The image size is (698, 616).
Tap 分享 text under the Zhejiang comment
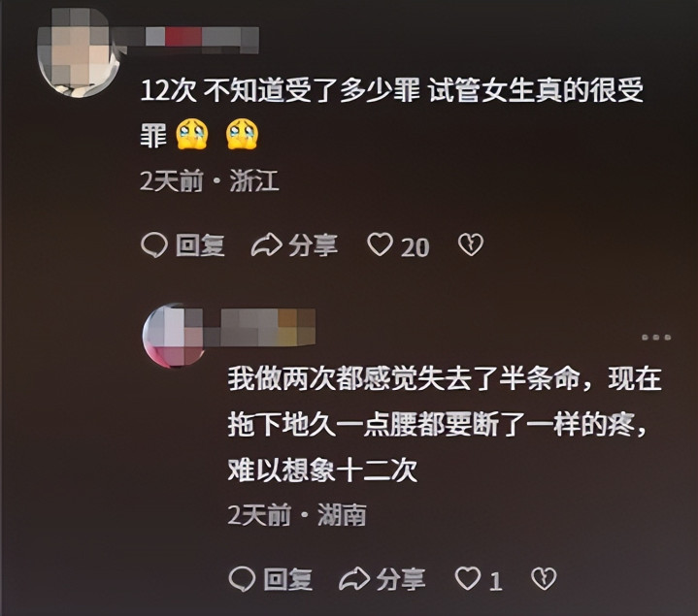tap(313, 245)
